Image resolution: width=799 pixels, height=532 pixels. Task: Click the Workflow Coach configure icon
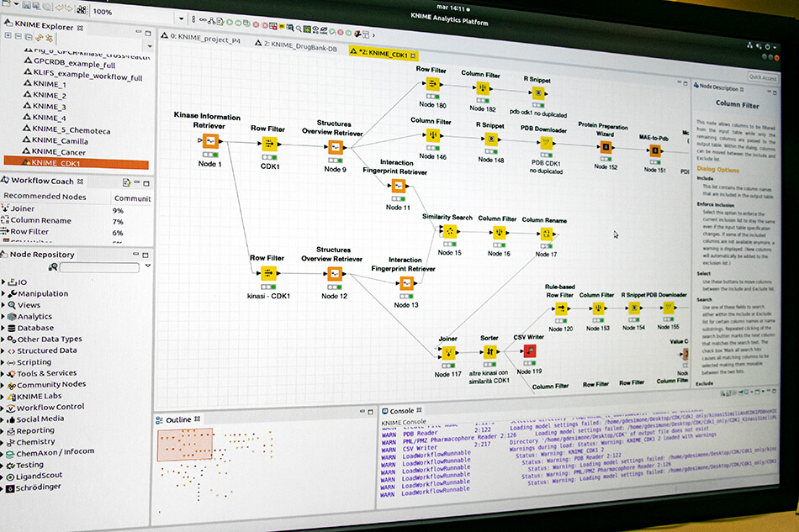pos(126,182)
